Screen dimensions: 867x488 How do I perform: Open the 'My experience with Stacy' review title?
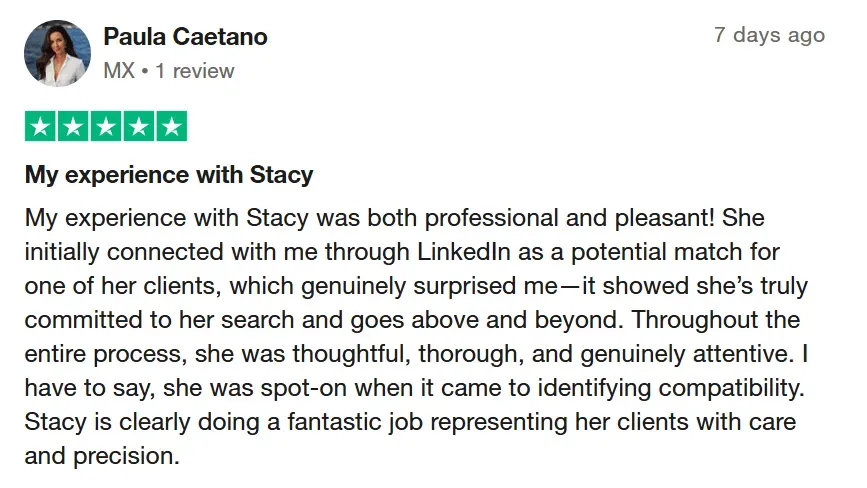coord(169,175)
